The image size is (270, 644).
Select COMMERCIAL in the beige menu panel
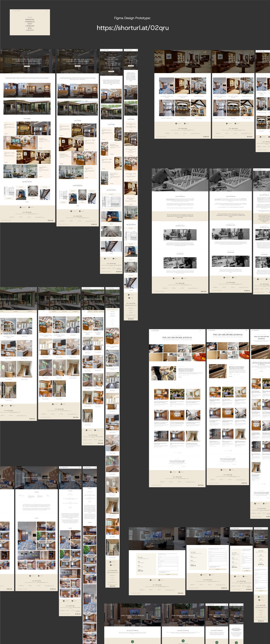pyautogui.click(x=30, y=22)
